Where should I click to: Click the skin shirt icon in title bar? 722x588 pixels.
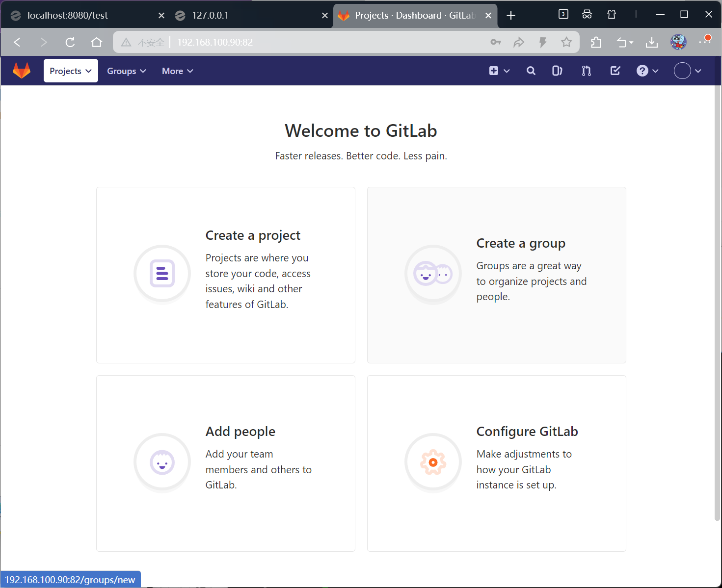coord(612,14)
